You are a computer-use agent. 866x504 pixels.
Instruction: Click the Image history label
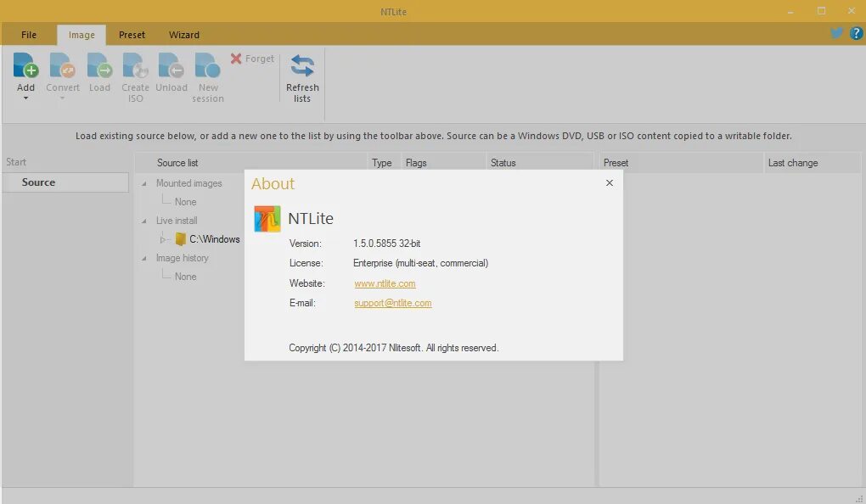[x=183, y=258]
